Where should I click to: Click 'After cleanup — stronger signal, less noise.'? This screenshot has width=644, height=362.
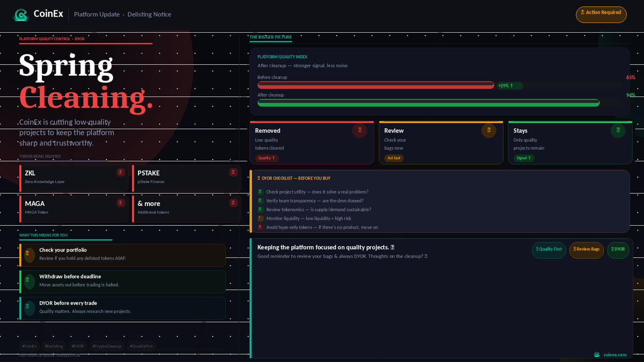click(x=303, y=65)
